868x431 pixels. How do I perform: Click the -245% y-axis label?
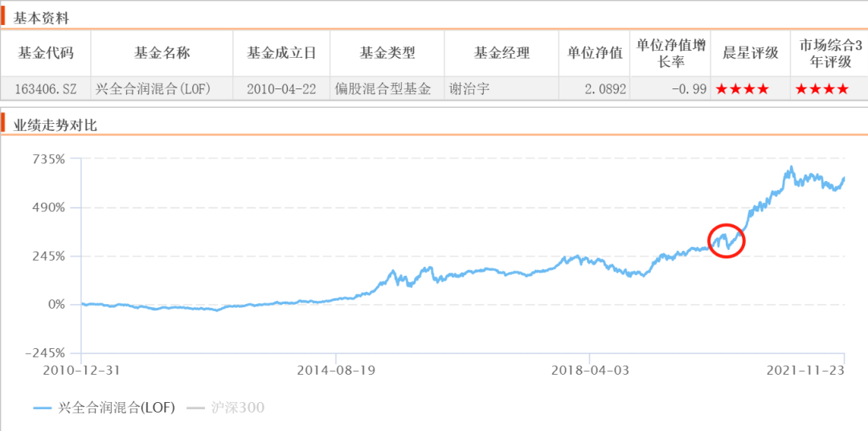pos(46,354)
